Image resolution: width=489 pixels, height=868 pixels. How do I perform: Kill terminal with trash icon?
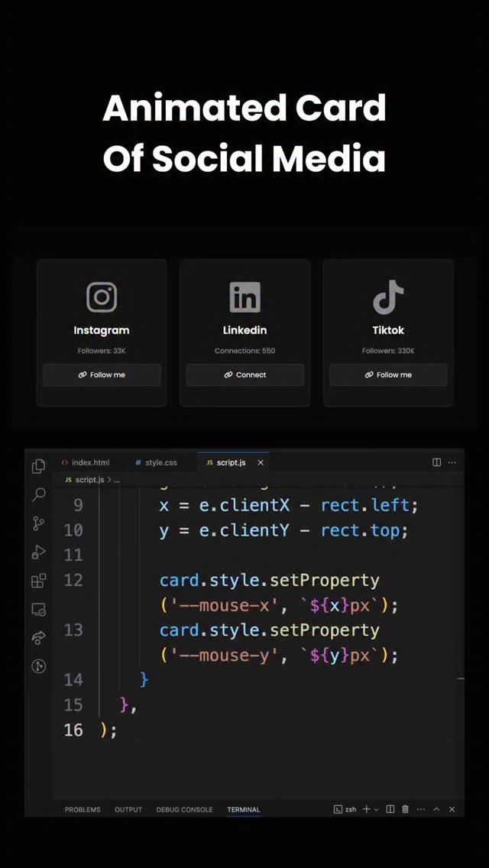(405, 809)
